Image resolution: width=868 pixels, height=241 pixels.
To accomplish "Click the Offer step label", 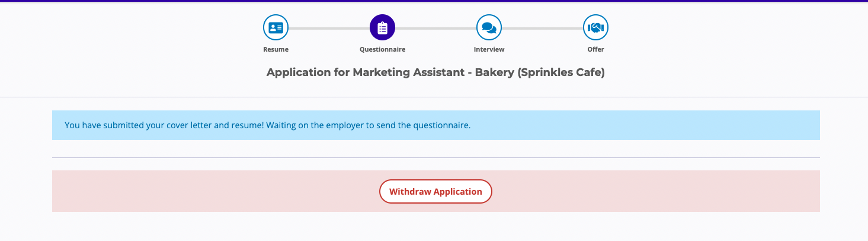I will tap(595, 50).
